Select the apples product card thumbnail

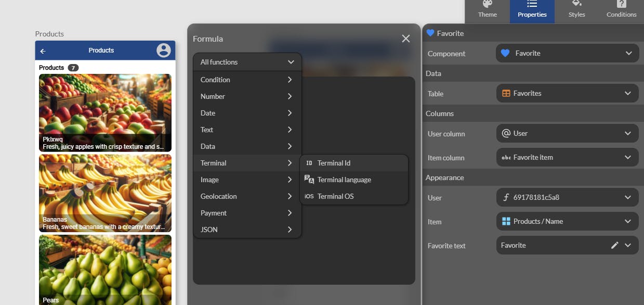105,112
